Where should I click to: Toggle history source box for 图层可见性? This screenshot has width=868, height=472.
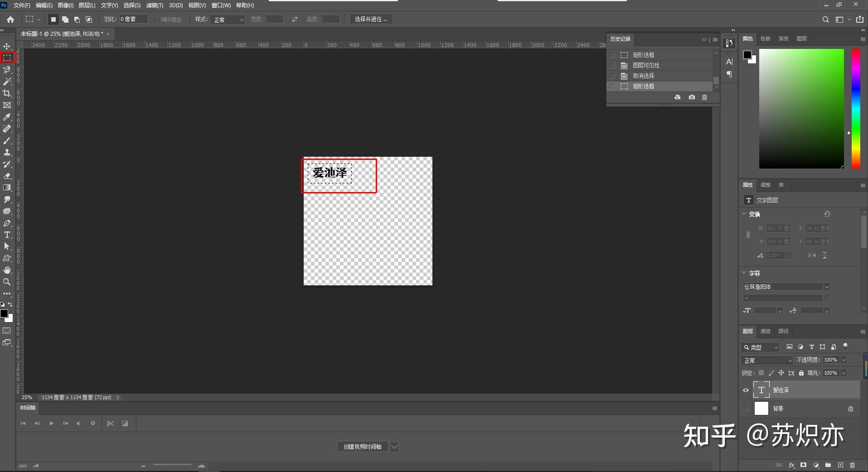click(x=612, y=65)
